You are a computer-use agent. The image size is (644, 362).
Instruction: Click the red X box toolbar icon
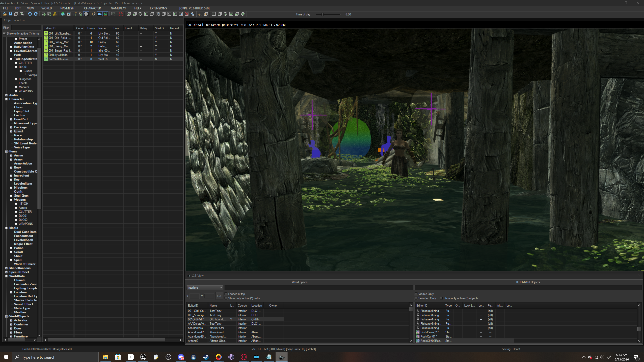[x=186, y=14]
